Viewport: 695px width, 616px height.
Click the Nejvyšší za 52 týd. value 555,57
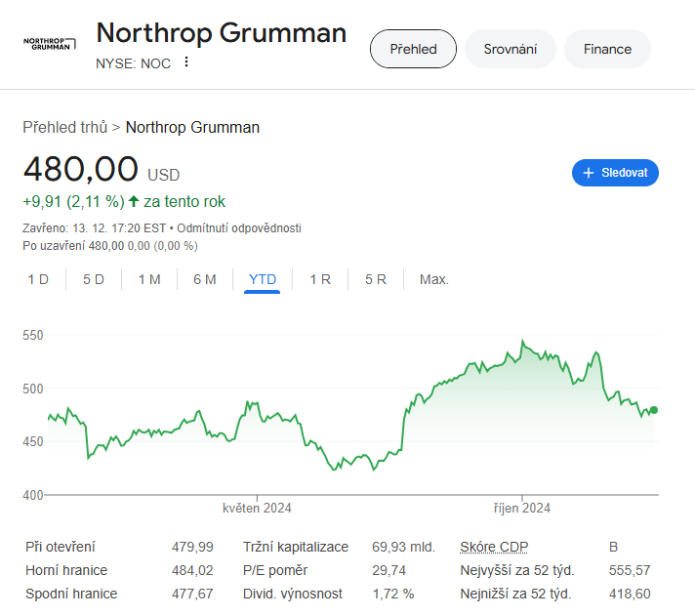pyautogui.click(x=630, y=570)
